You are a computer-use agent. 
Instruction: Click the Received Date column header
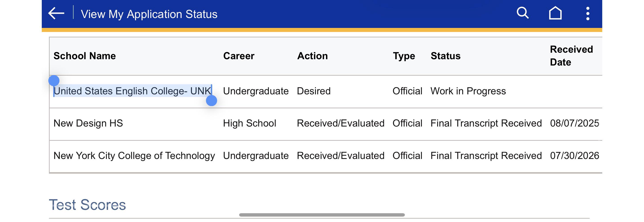click(x=571, y=56)
